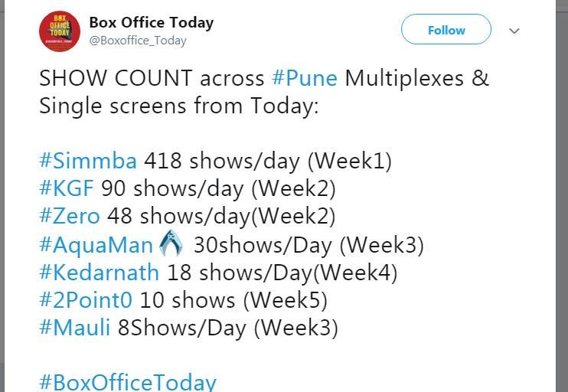Image resolution: width=568 pixels, height=392 pixels.
Task: Open the Box Office Today profile avatar
Action: [x=60, y=31]
